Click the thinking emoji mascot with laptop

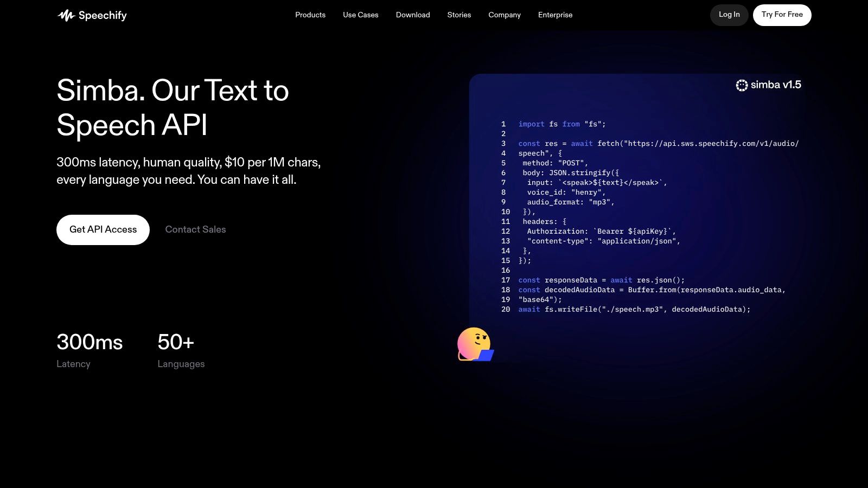pos(474,344)
